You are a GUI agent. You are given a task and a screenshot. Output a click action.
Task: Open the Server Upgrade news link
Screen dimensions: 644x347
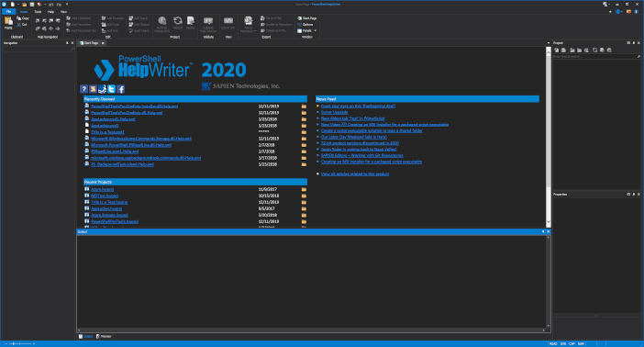pyautogui.click(x=334, y=112)
